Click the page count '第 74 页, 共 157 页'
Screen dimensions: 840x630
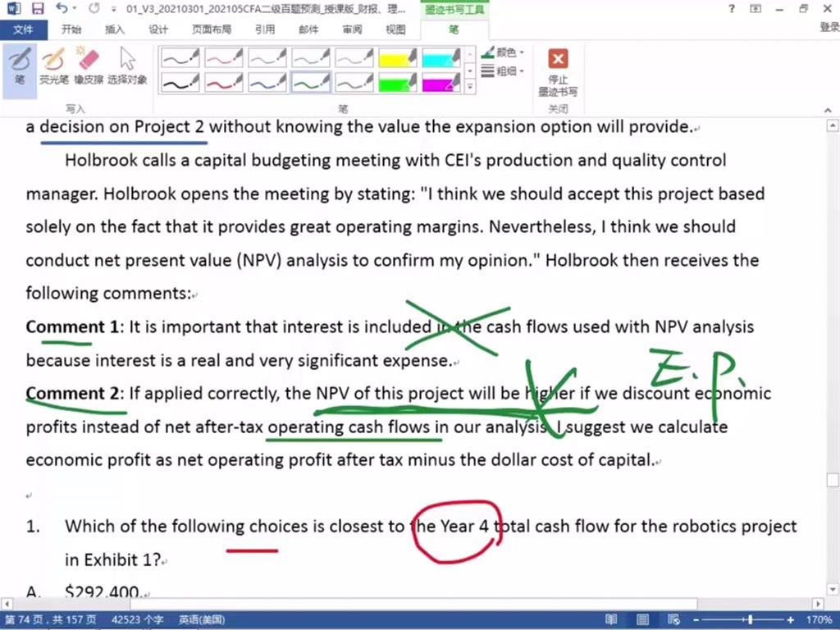(x=51, y=620)
